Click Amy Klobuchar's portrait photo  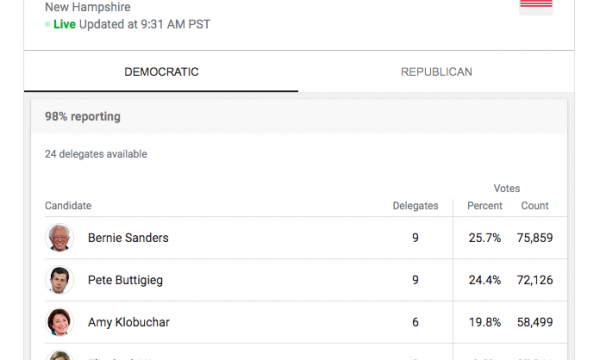point(59,322)
